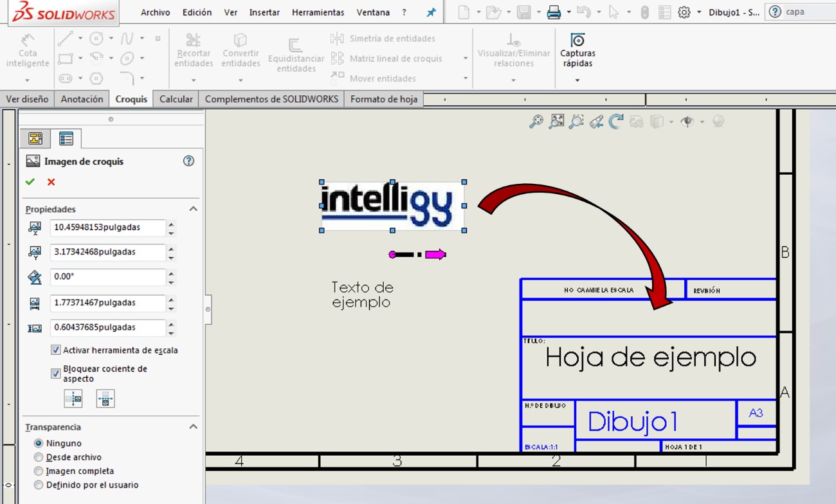Click Rectangle sketch tool icon
836x504 pixels.
[65, 59]
